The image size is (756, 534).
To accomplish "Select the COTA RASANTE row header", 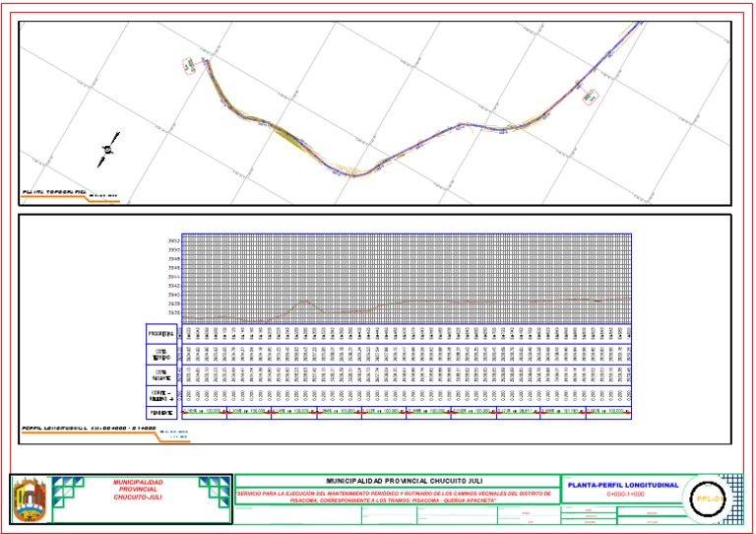I will [x=161, y=375].
